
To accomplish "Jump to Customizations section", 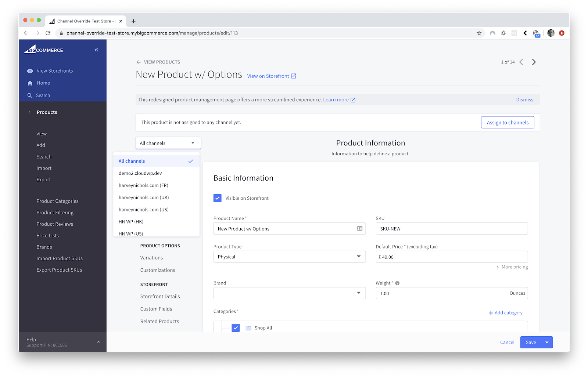I will point(158,270).
